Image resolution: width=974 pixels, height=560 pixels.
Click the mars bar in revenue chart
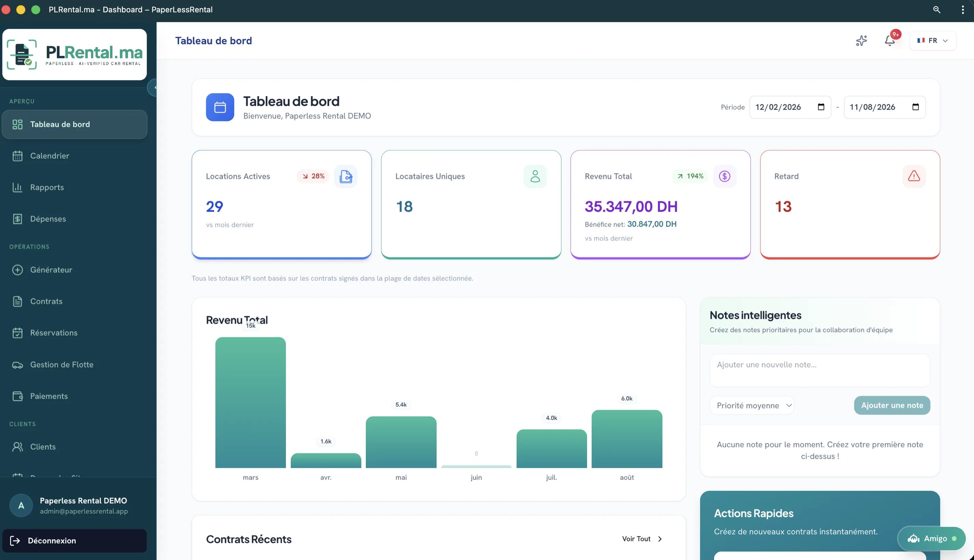click(250, 403)
